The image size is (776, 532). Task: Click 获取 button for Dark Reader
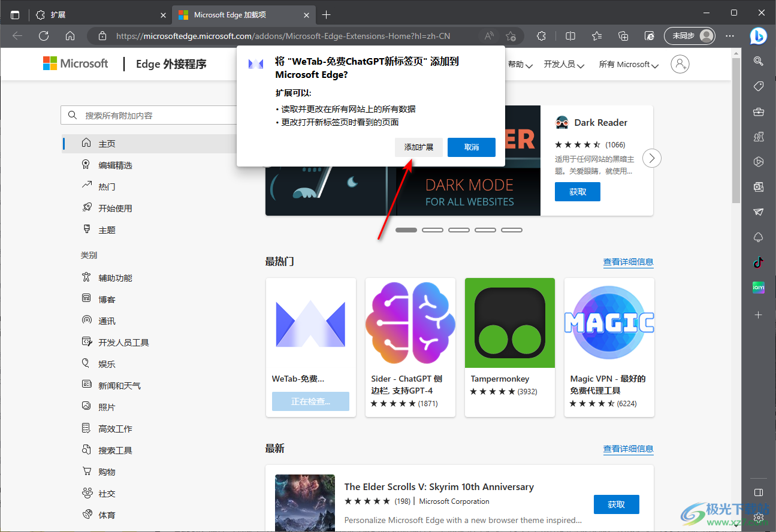click(x=578, y=192)
